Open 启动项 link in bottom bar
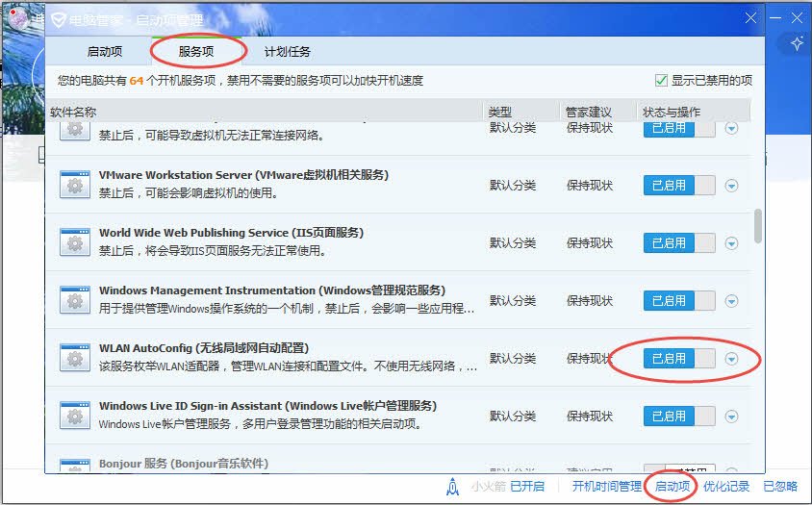This screenshot has width=812, height=505. click(672, 487)
